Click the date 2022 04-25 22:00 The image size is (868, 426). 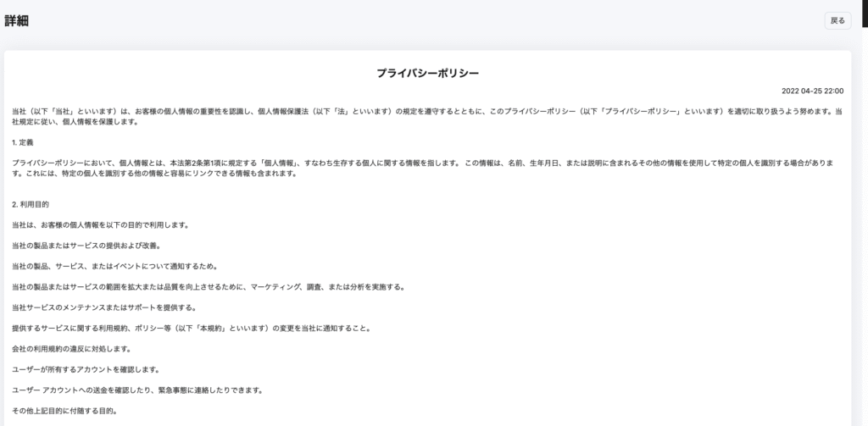[x=812, y=91]
